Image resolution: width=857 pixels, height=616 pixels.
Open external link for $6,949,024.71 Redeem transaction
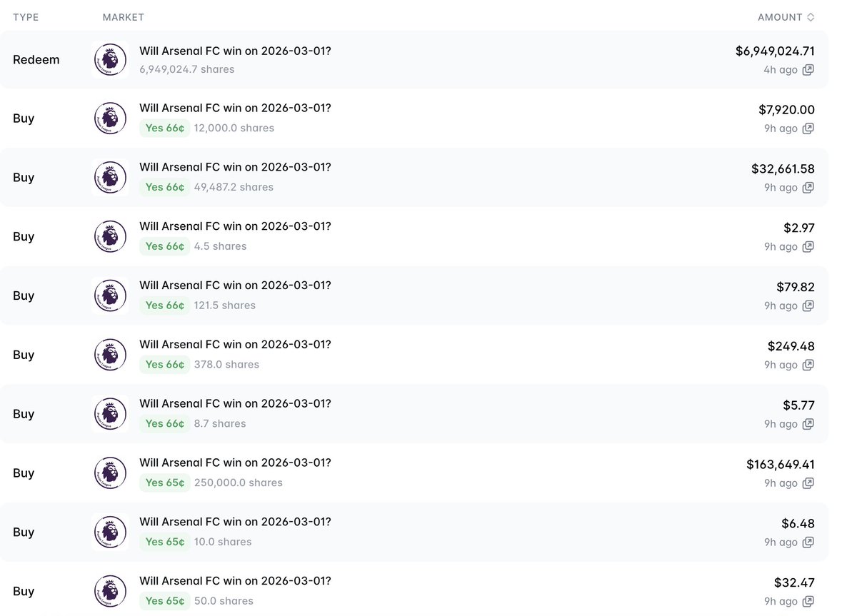[x=808, y=70]
